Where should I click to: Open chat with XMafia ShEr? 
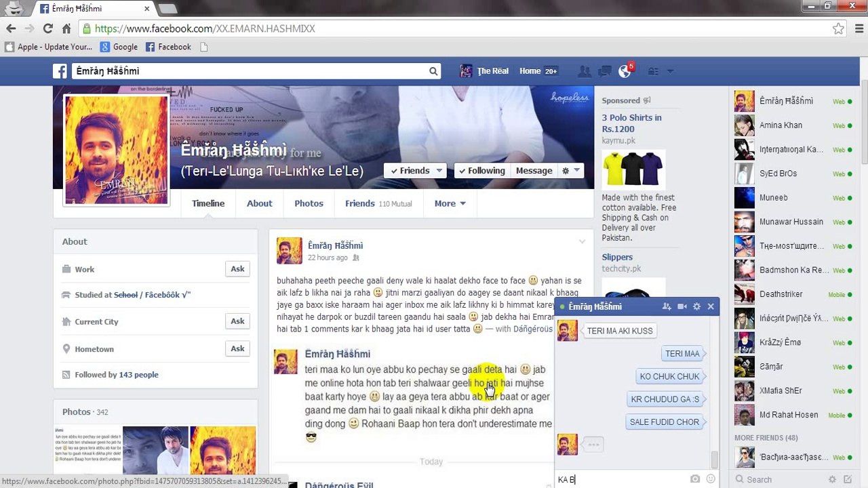(x=793, y=390)
